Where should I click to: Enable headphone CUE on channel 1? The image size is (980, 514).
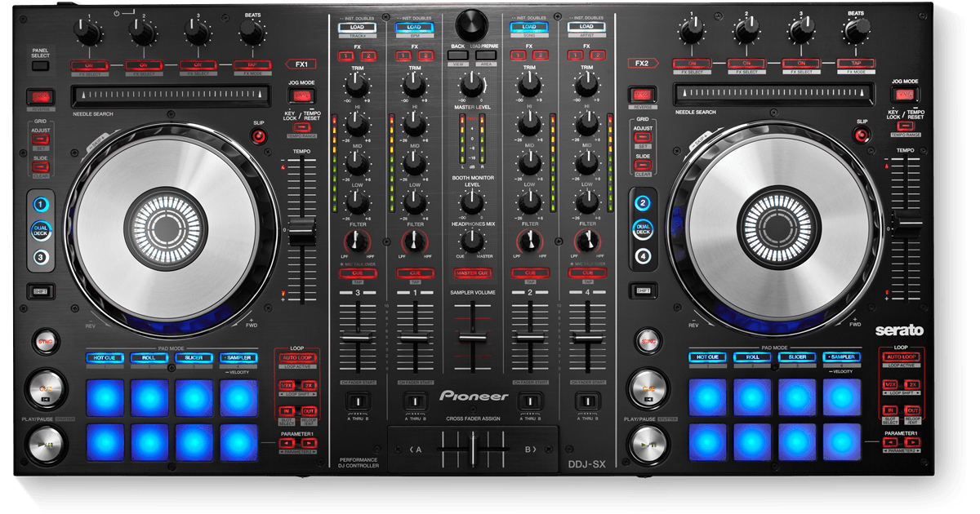tap(415, 273)
